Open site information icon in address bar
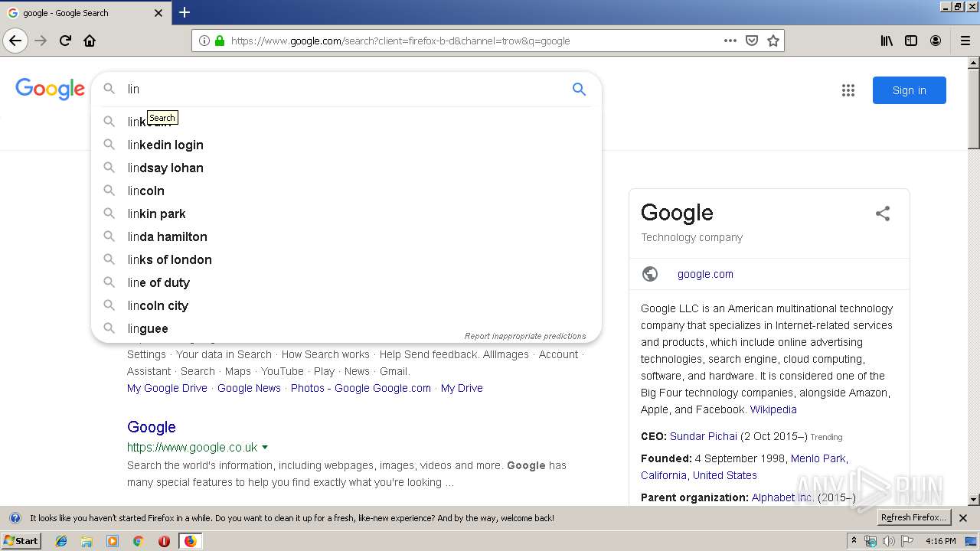980x551 pixels. [204, 41]
